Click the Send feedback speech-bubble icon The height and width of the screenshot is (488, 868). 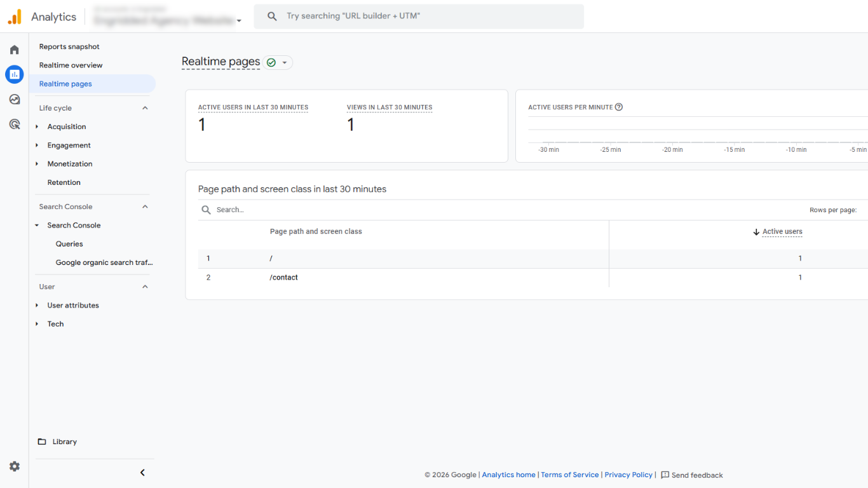(x=665, y=475)
